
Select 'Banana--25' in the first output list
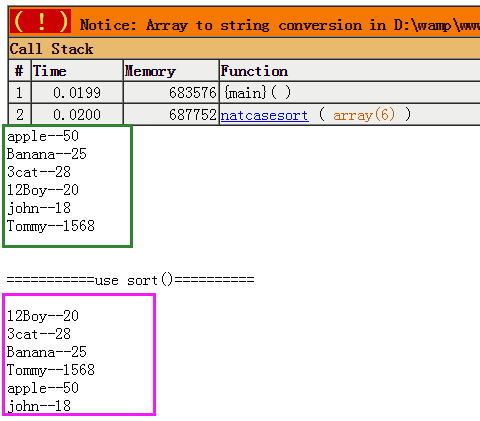(x=47, y=154)
